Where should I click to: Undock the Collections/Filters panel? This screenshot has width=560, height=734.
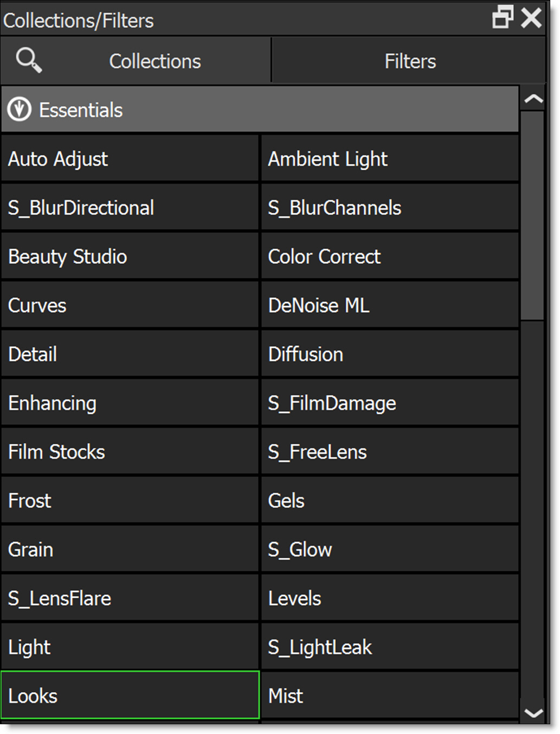point(503,17)
